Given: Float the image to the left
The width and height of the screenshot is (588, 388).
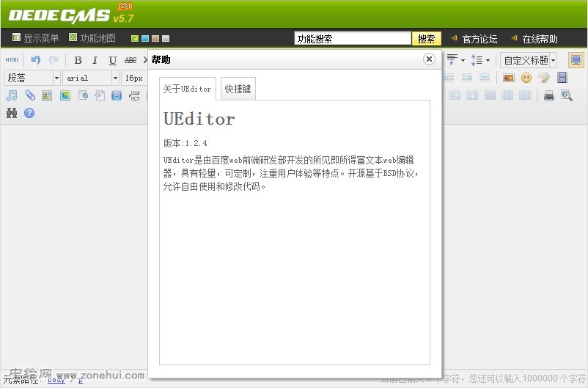Looking at the screenshot, I should [449, 78].
